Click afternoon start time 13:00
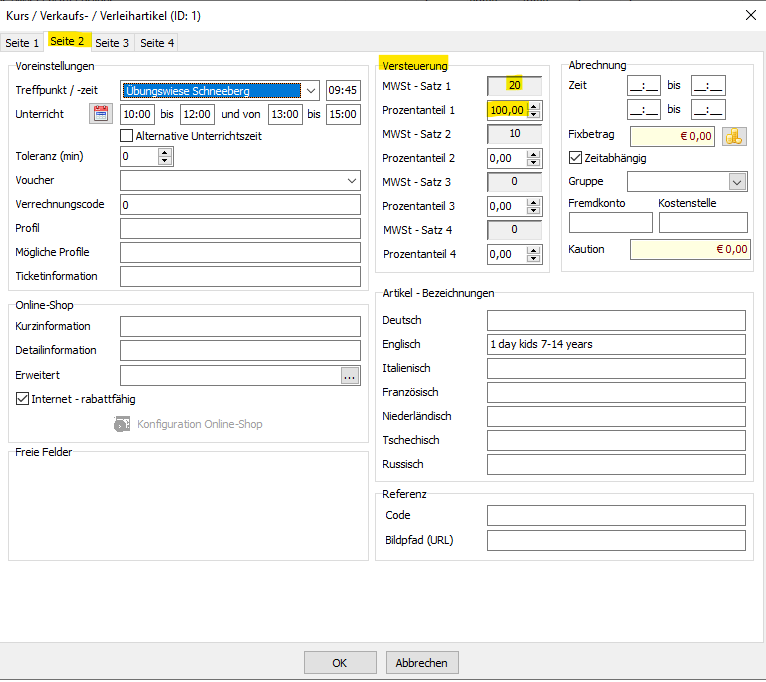The width and height of the screenshot is (766, 682). 285,114
